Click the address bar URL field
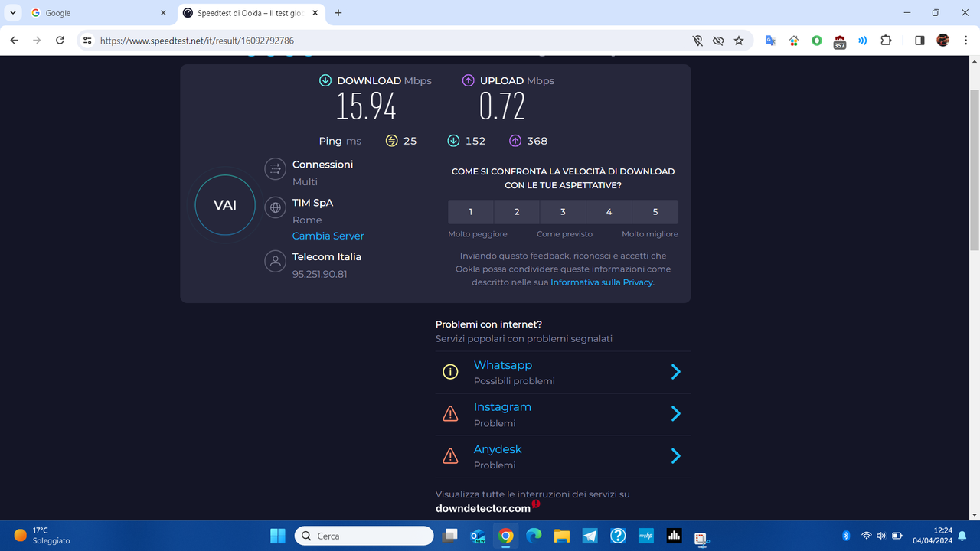 390,41
